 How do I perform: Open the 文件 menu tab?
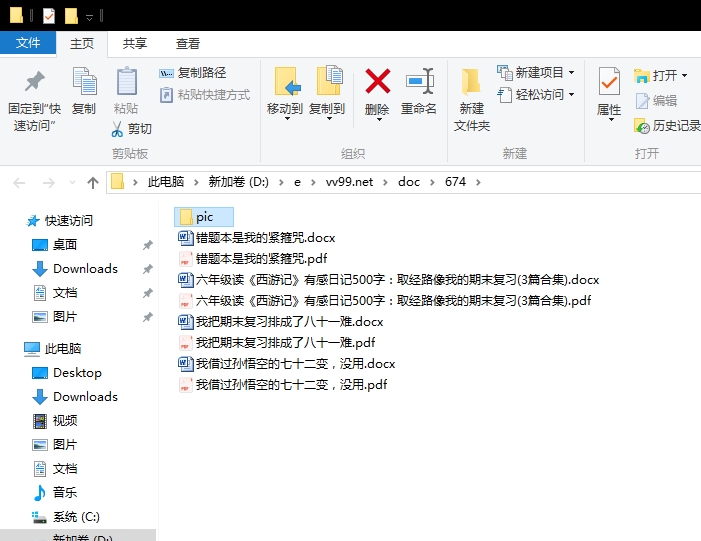click(28, 43)
